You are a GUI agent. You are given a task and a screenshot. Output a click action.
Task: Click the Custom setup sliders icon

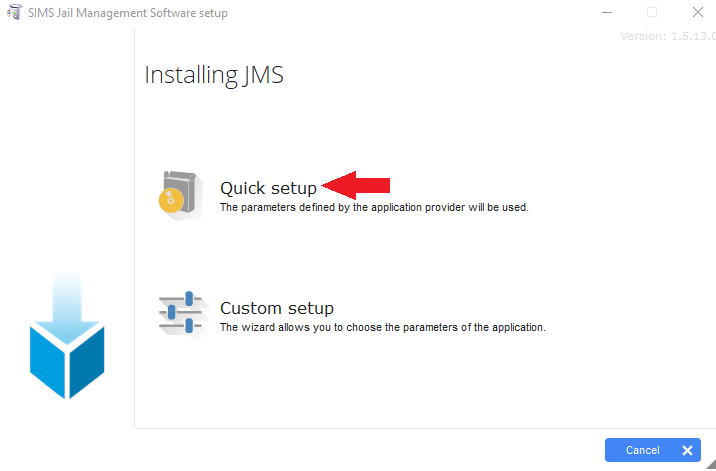coord(184,316)
